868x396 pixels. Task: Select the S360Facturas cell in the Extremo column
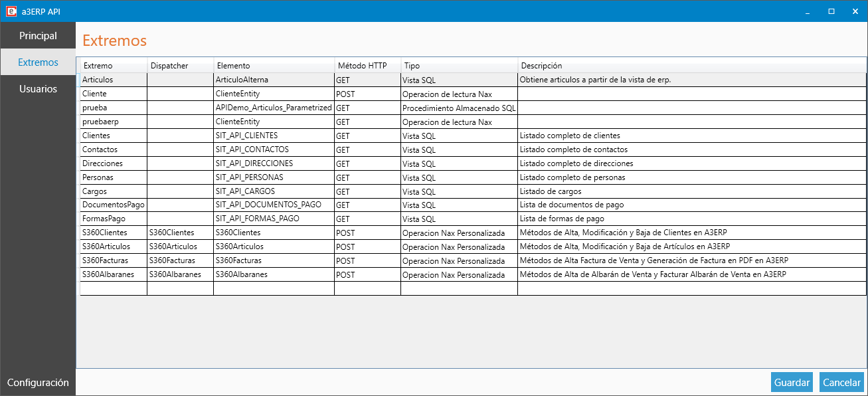click(x=114, y=260)
